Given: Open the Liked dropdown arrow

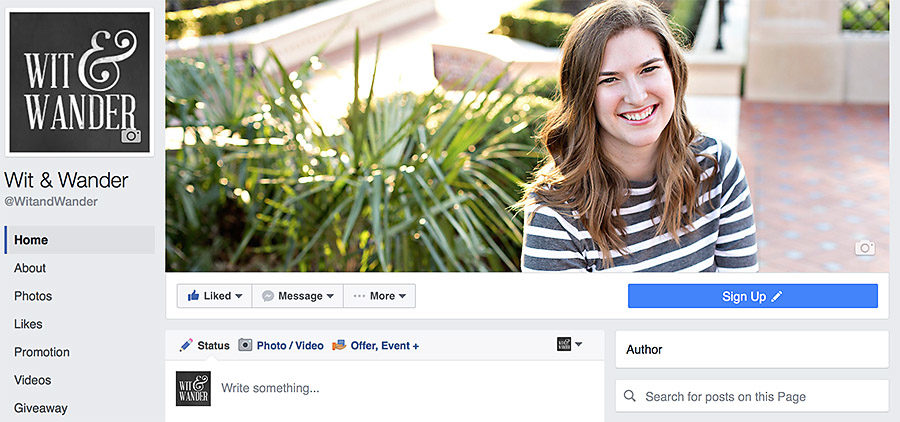Looking at the screenshot, I should [239, 296].
